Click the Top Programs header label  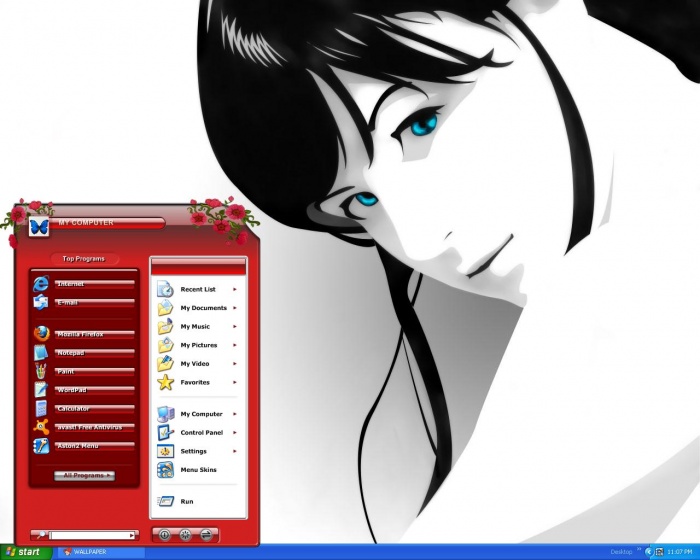pyautogui.click(x=84, y=259)
